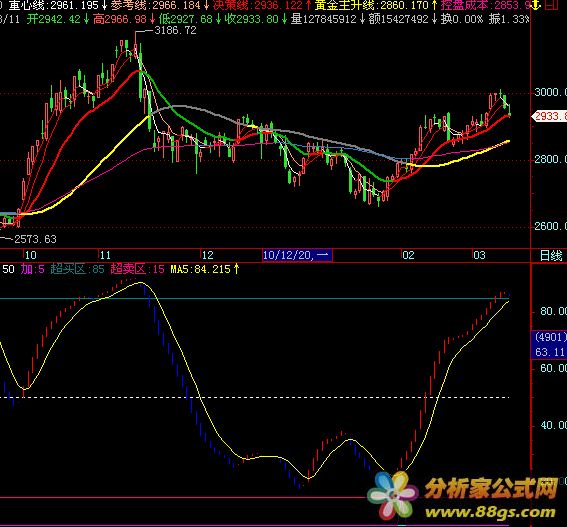Open the 日线 period selector
The width and height of the screenshot is (567, 527).
551,256
